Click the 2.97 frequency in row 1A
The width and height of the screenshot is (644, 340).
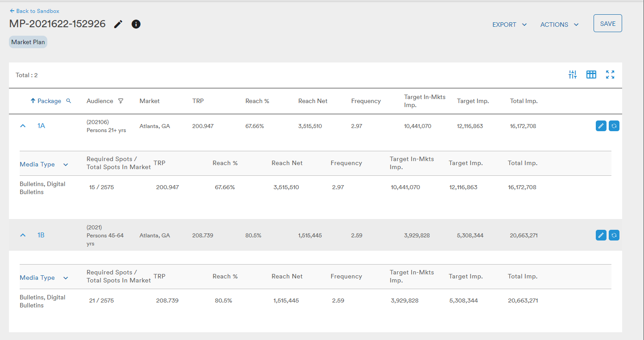click(x=357, y=126)
